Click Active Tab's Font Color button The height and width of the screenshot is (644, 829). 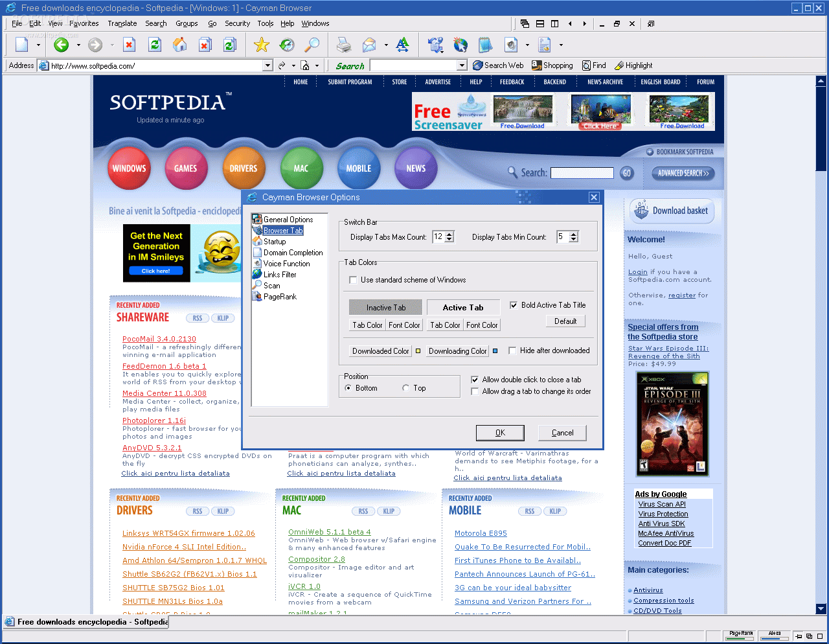pos(483,325)
